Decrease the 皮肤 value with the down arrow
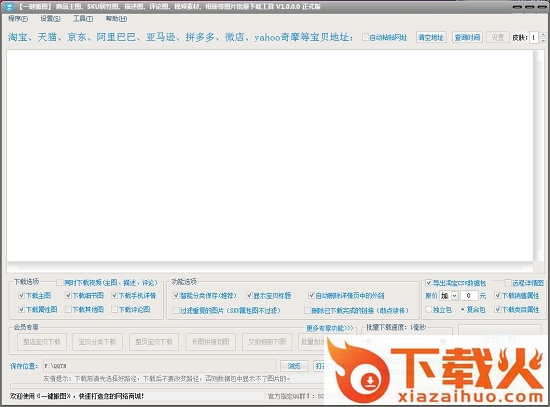 pyautogui.click(x=543, y=40)
